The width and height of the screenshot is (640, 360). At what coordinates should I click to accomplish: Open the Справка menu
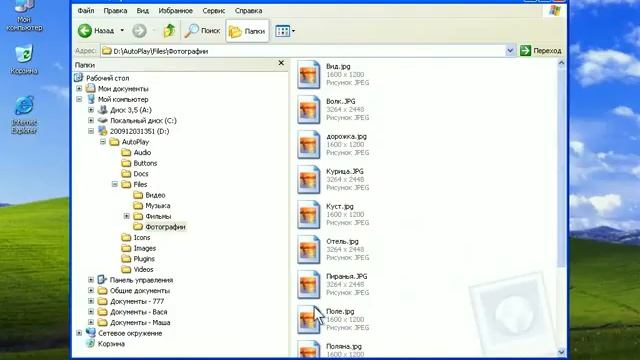(x=248, y=11)
